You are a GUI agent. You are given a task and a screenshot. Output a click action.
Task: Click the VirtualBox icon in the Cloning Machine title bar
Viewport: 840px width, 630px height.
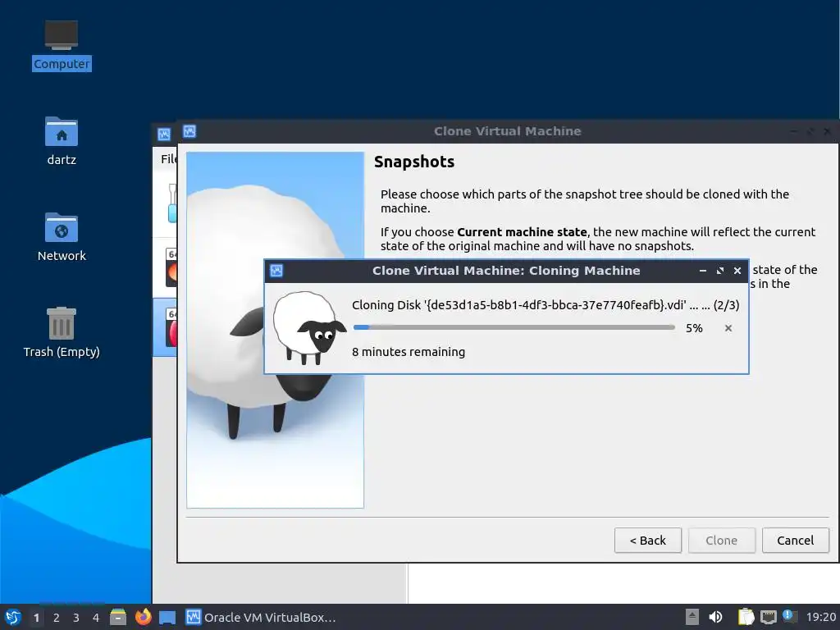coord(276,271)
